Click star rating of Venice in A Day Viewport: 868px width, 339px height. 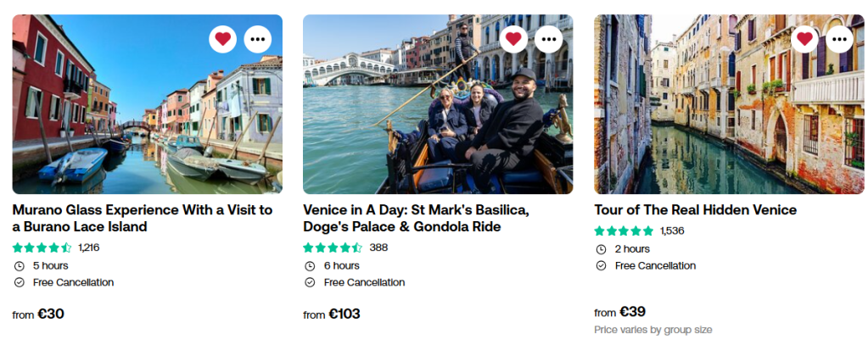click(x=333, y=247)
